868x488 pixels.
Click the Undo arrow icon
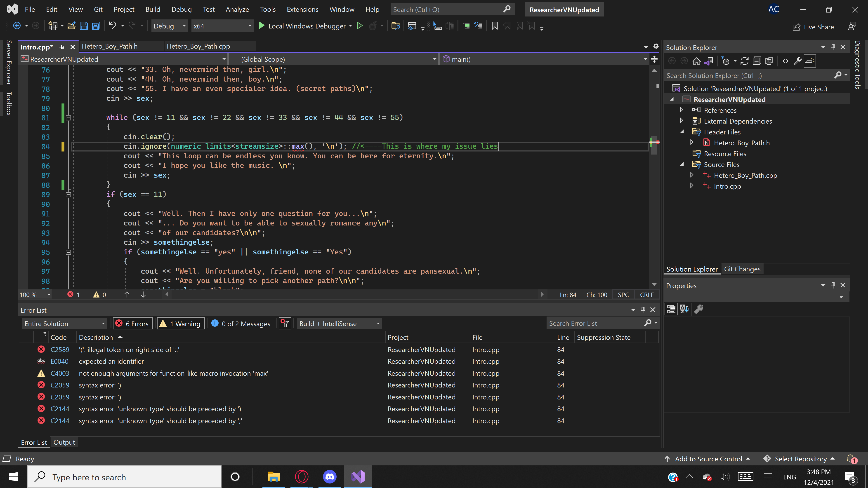pos(112,26)
